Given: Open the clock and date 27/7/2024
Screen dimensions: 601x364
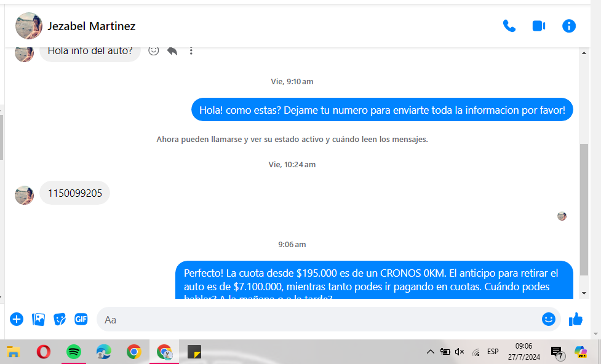Looking at the screenshot, I should pos(524,352).
